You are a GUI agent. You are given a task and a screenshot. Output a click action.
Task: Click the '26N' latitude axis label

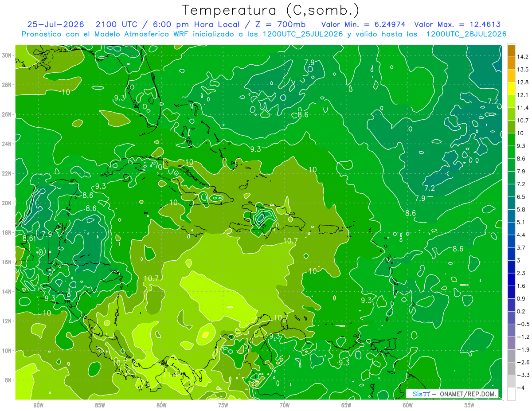[6, 114]
